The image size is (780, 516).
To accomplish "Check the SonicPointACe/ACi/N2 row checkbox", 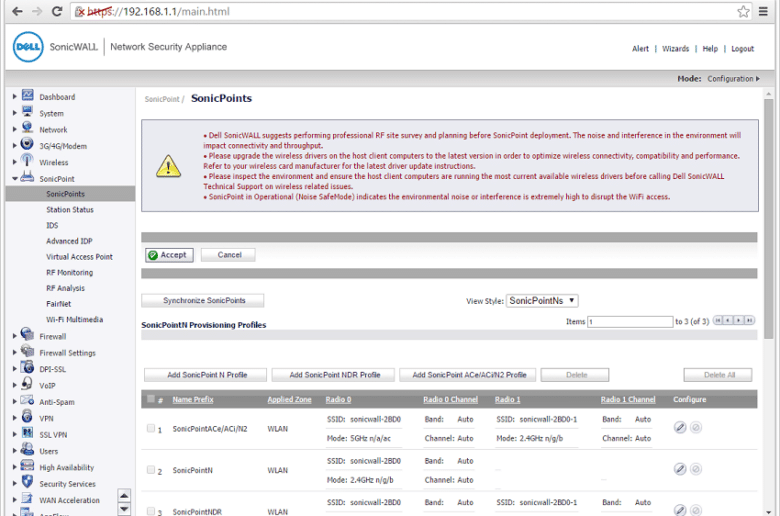I will coord(151,428).
